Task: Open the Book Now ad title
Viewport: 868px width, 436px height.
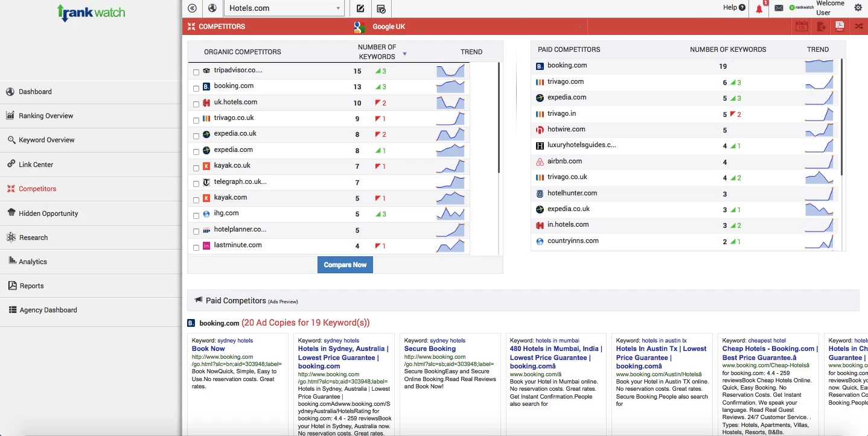Action: [208, 349]
